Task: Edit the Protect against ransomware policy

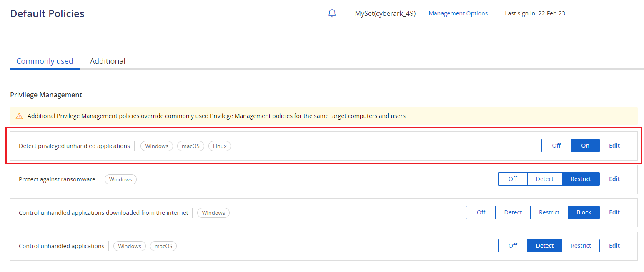Action: 614,179
